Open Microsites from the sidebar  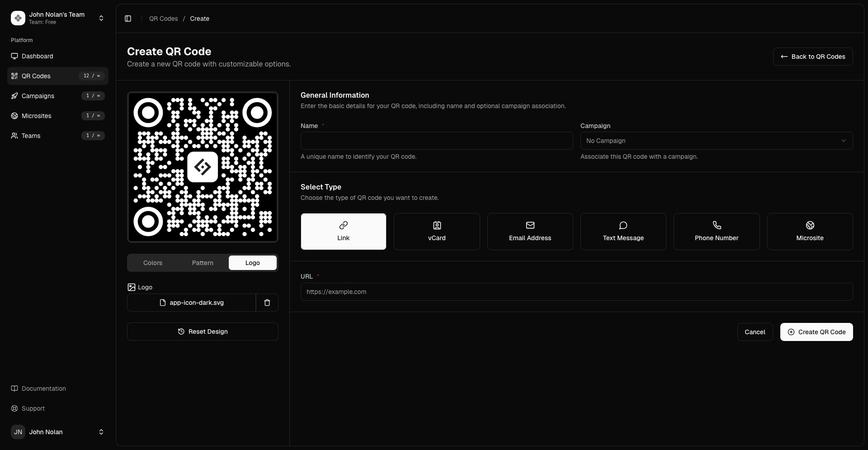pos(37,116)
